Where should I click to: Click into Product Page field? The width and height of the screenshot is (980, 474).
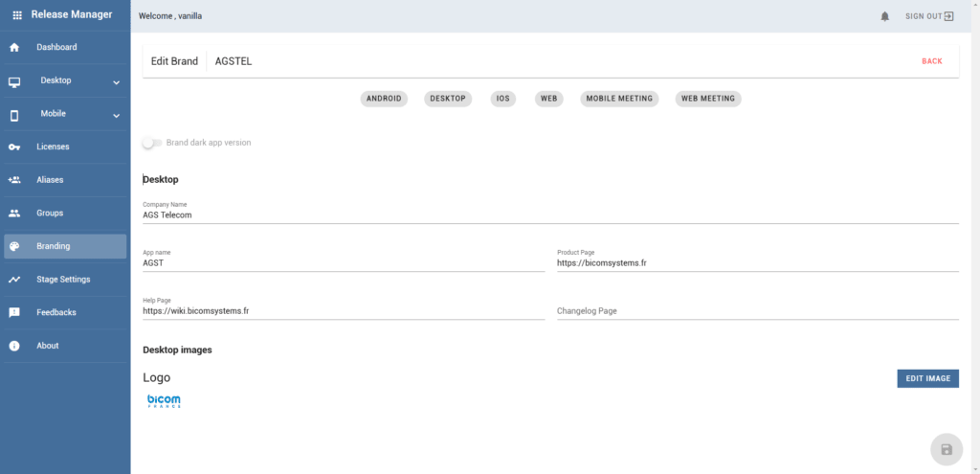[x=758, y=260]
